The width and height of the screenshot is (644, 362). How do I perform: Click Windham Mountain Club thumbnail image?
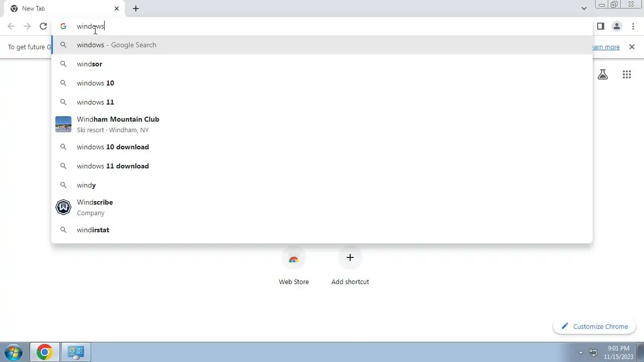(63, 124)
